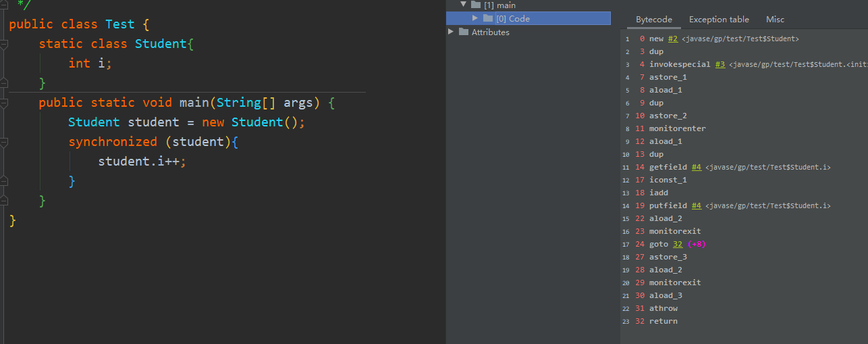Switch to the Bytecode tab
868x344 pixels.
pos(653,20)
